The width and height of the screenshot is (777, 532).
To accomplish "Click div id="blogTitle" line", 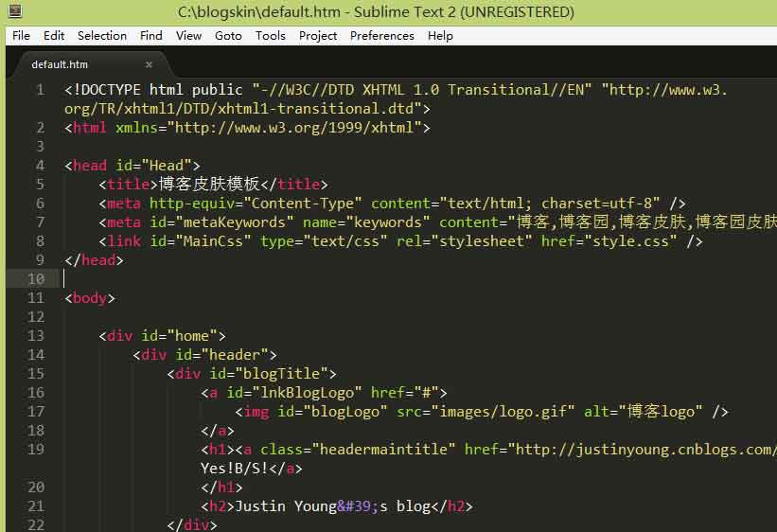I will (252, 373).
